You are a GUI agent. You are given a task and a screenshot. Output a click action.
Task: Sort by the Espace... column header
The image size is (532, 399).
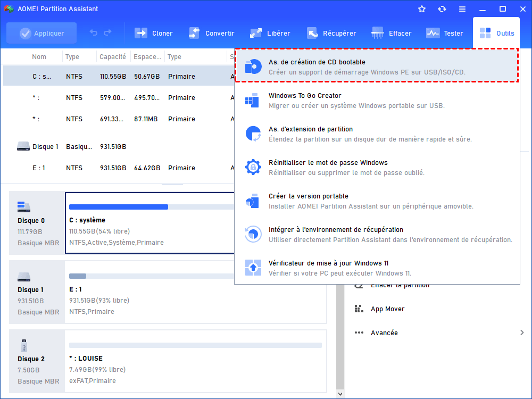click(147, 57)
